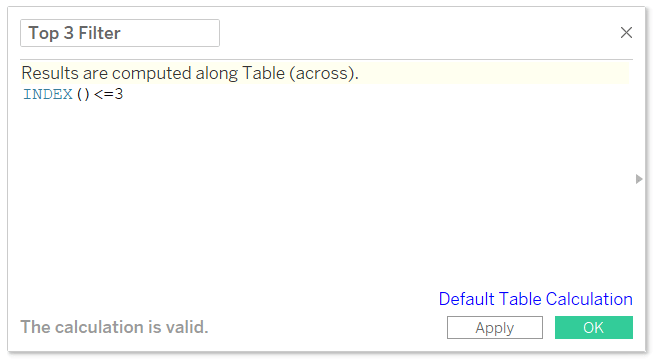Click blank space right of the name field
The width and height of the screenshot is (655, 360).
point(418,33)
